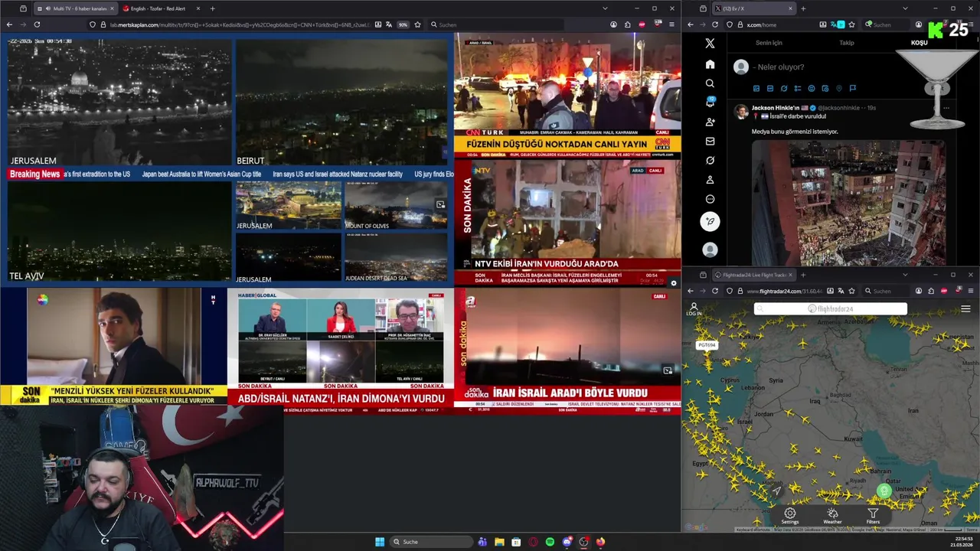Screen dimensions: 980x551
Task: Open Grok icon in X sidebar
Action: pos(710,161)
